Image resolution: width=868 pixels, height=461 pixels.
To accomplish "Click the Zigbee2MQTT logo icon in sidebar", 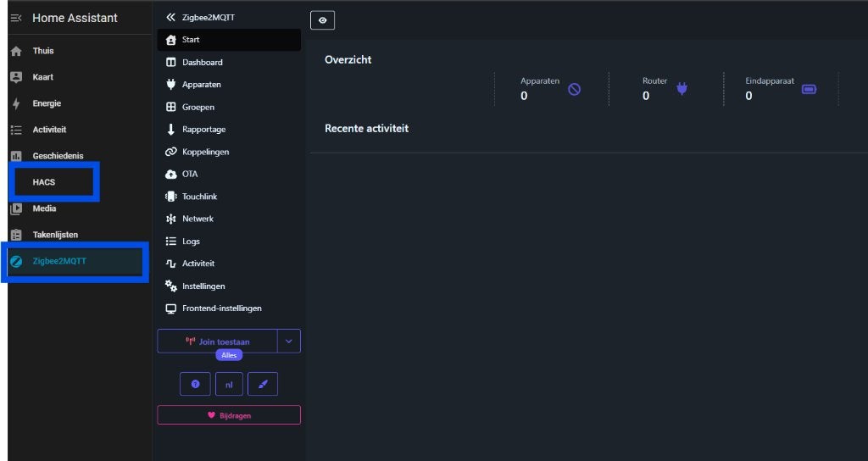I will pos(16,261).
